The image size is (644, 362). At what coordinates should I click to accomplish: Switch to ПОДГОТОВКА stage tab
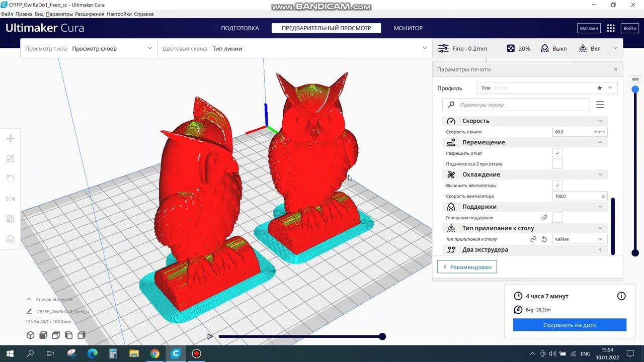tap(240, 28)
